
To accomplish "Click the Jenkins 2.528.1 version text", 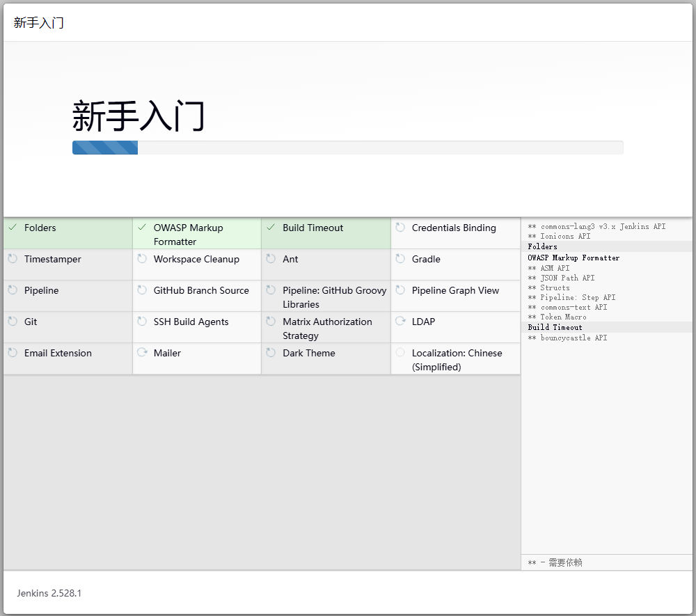I will click(49, 593).
